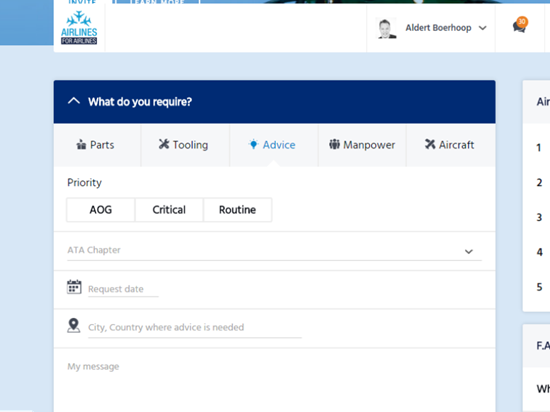550x412 pixels.
Task: Open the chat notifications icon
Action: click(519, 25)
